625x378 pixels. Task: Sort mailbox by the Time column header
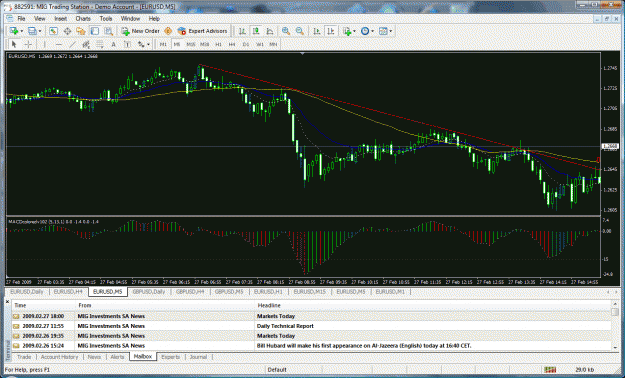(x=43, y=305)
